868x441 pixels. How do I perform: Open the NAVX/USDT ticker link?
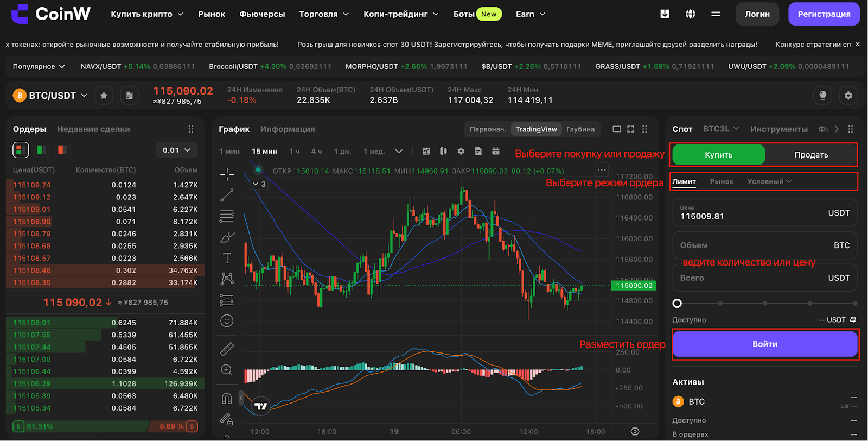pyautogui.click(x=138, y=66)
